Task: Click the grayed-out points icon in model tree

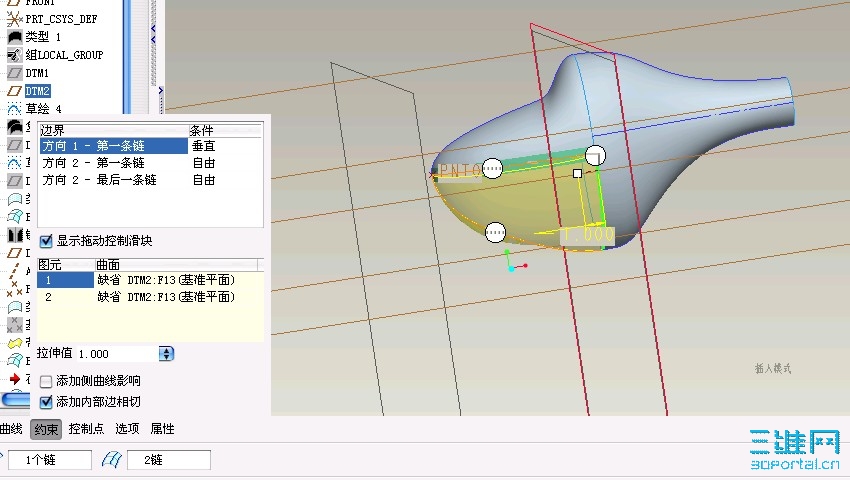Action: click(x=15, y=324)
